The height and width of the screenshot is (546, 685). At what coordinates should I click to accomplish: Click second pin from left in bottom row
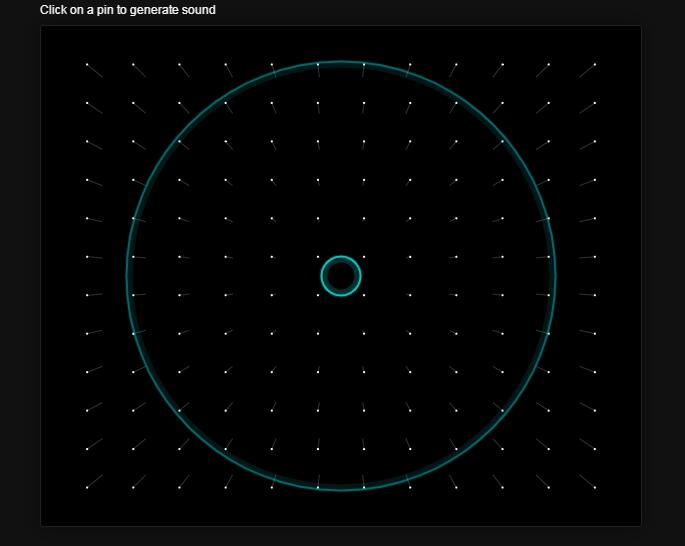(x=133, y=488)
